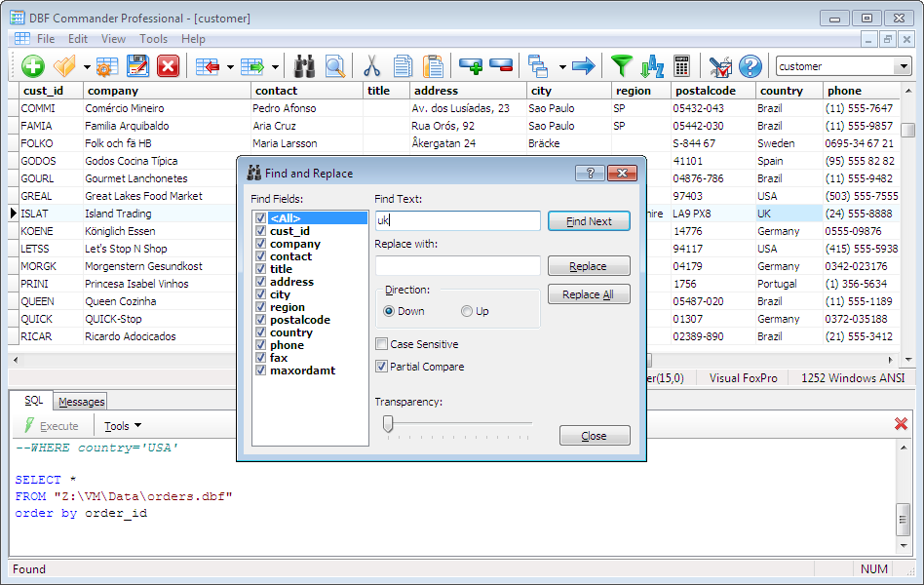Click the Export data green-arrow icon

click(252, 66)
